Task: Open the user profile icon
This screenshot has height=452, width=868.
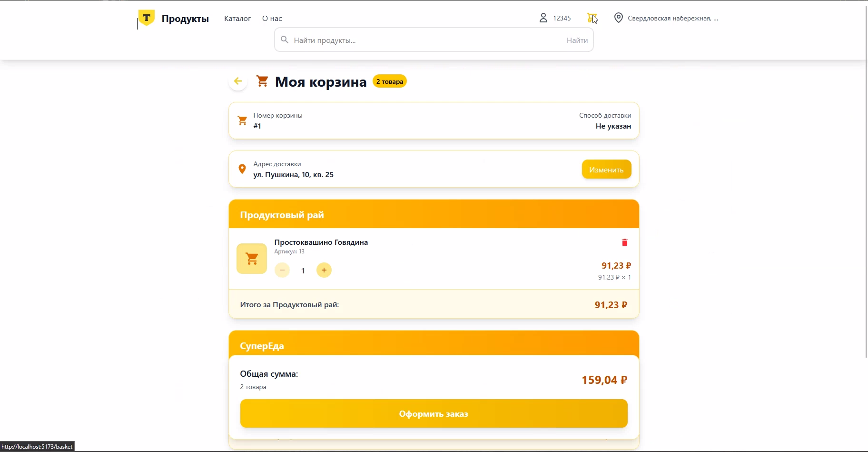Action: [x=543, y=18]
